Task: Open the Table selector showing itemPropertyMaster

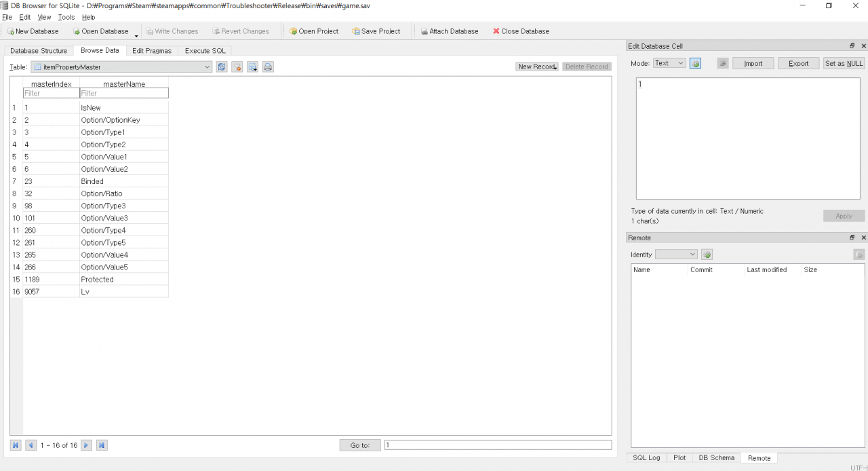Action: [122, 67]
